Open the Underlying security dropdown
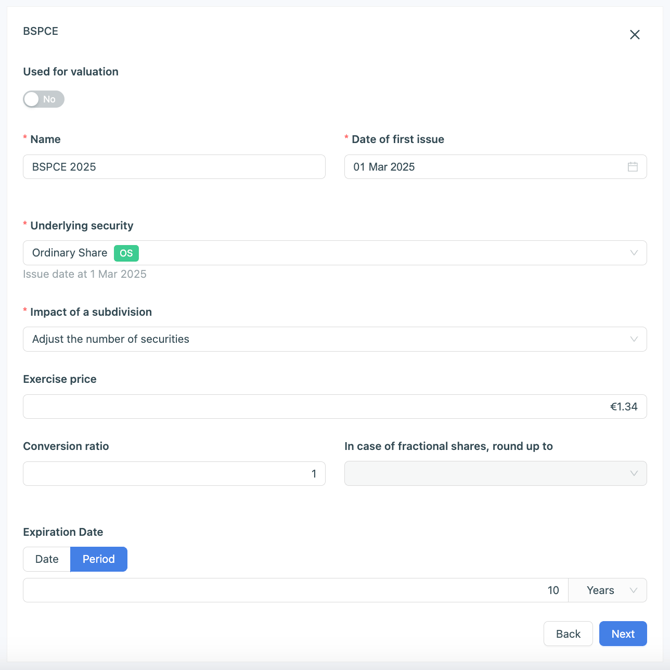 334,253
